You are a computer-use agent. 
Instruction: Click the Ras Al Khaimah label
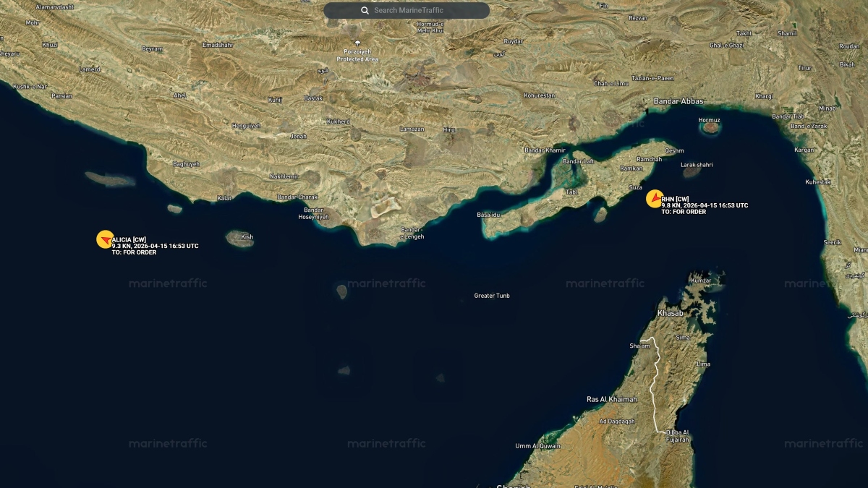tap(612, 399)
